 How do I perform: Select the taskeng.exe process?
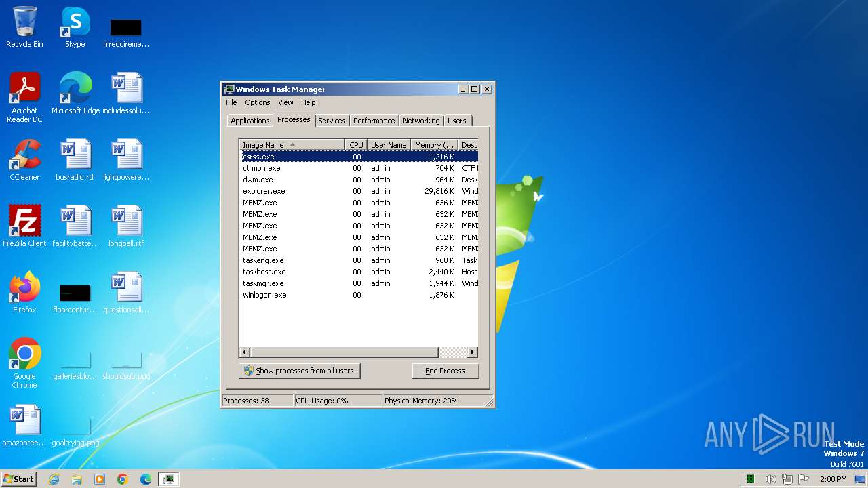359,260
